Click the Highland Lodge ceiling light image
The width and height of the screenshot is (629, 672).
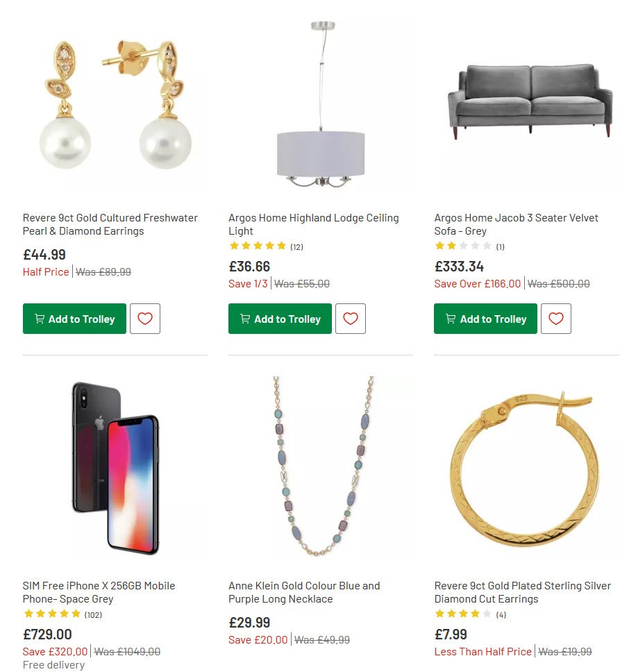point(320,104)
